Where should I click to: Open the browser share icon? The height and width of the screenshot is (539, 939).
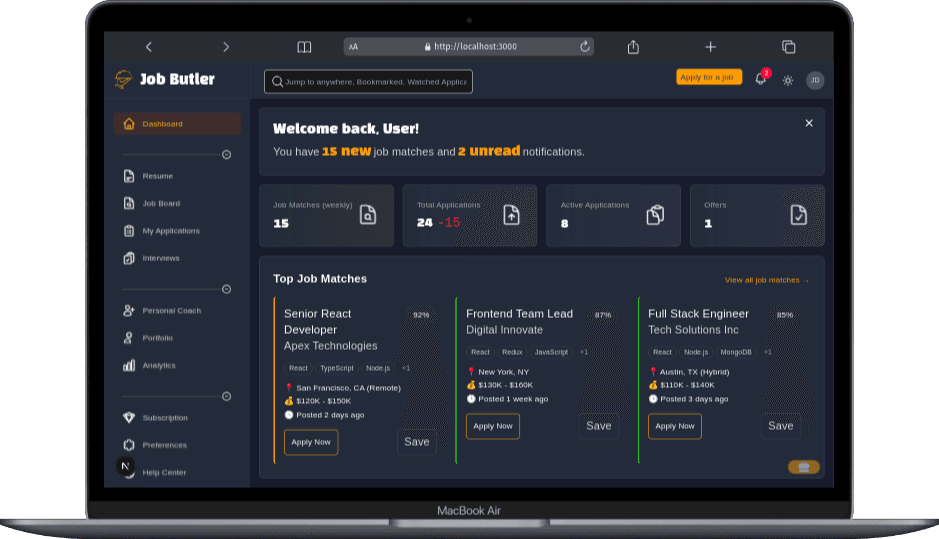[633, 47]
